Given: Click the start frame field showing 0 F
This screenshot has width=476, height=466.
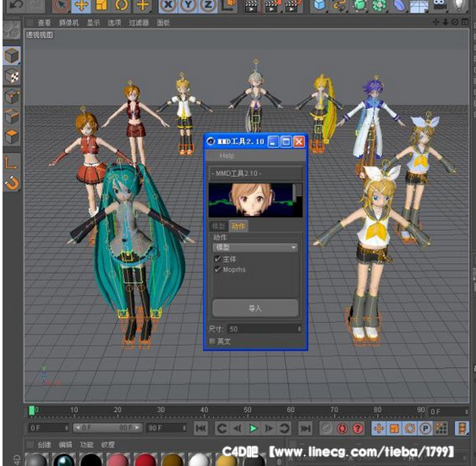Looking at the screenshot, I should point(48,428).
